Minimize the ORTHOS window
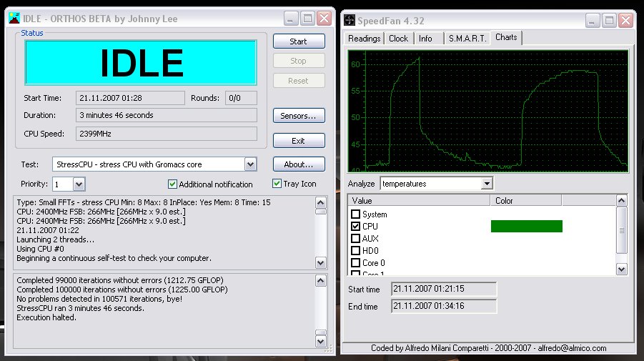The image size is (644, 361). pos(290,19)
